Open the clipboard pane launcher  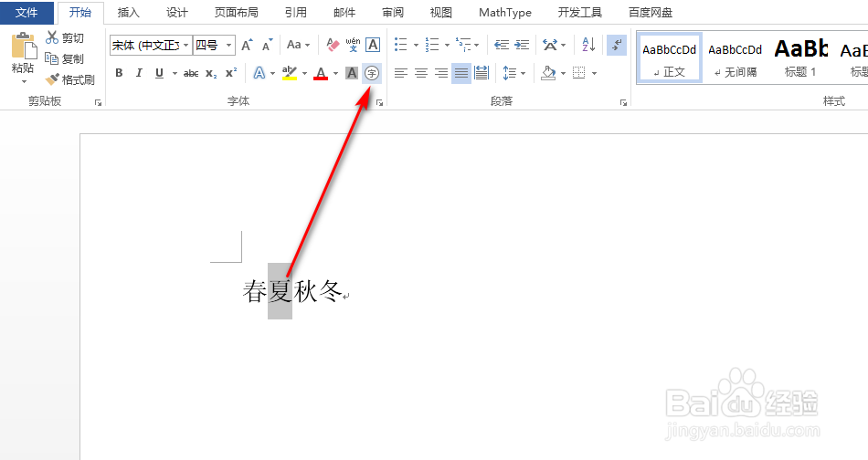coord(98,102)
